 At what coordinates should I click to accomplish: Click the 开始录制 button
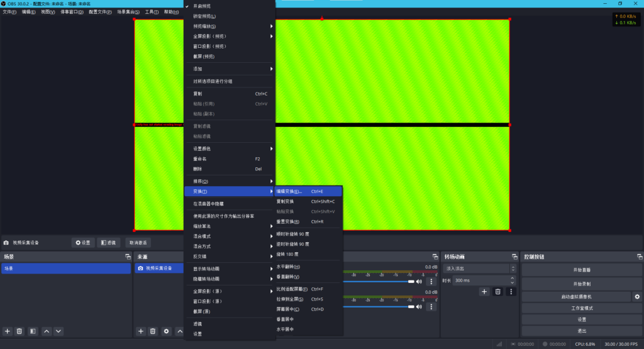582,284
